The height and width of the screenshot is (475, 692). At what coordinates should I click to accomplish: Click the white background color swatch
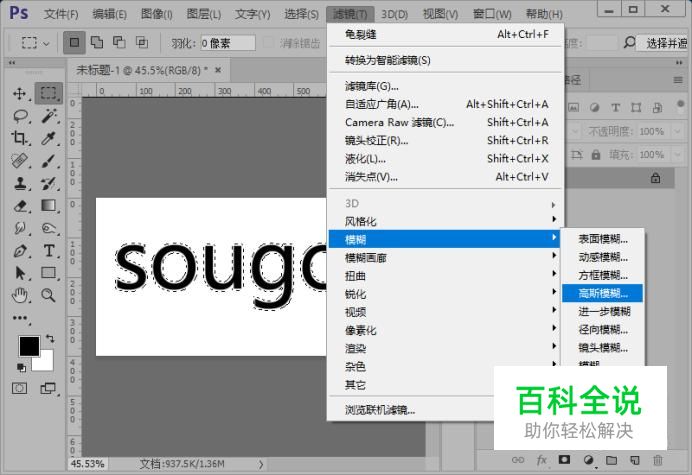click(45, 363)
